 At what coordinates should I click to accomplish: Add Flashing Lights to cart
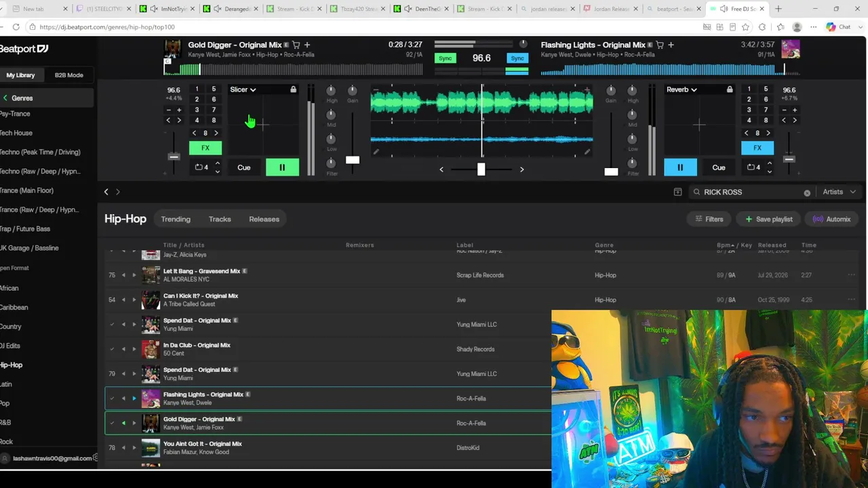point(660,45)
